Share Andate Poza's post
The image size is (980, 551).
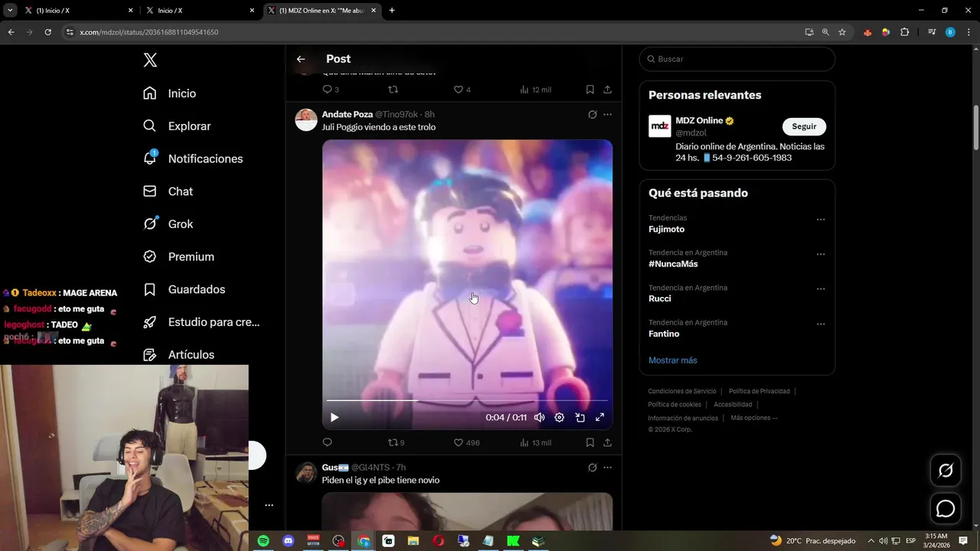click(607, 442)
